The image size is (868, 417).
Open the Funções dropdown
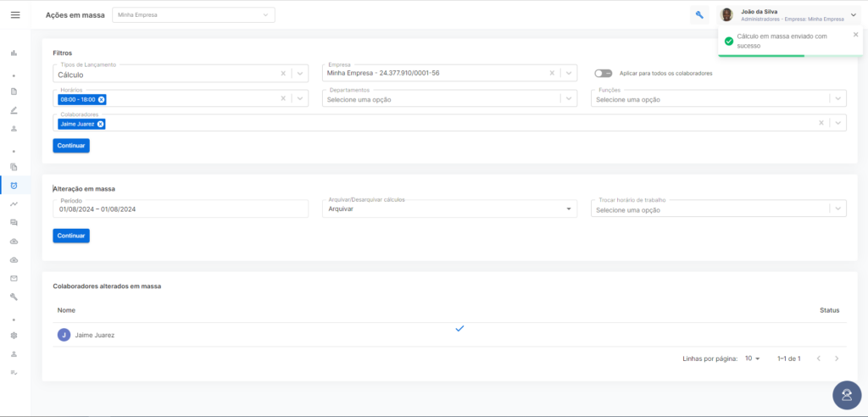tap(719, 98)
